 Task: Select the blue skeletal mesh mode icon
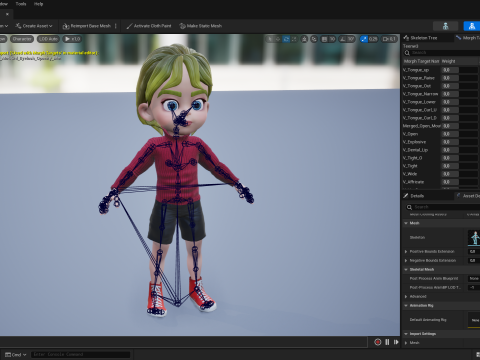(x=472, y=26)
